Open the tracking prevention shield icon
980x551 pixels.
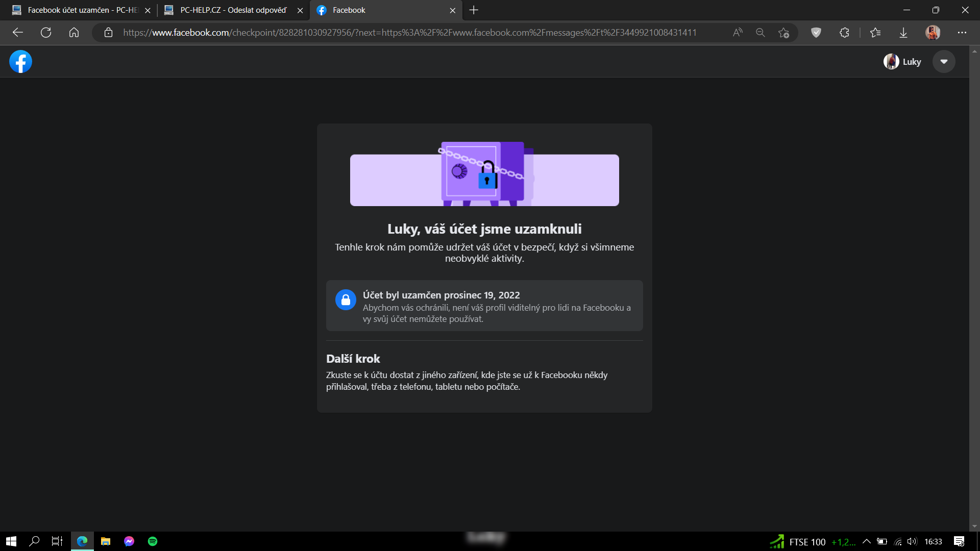point(816,33)
